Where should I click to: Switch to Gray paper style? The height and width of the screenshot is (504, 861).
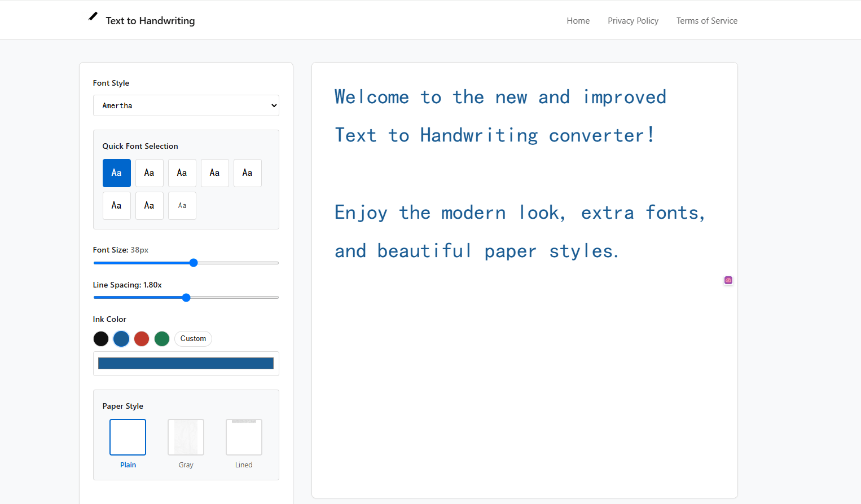[x=186, y=437]
